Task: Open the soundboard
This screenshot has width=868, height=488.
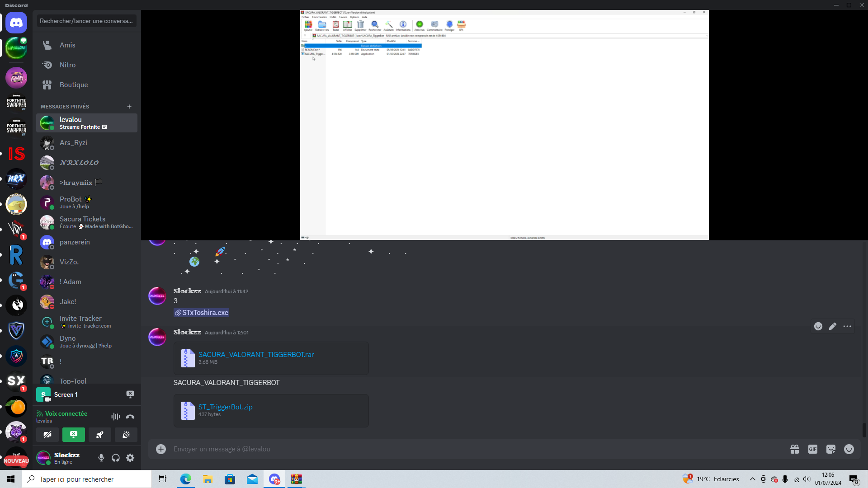Action: point(126,435)
